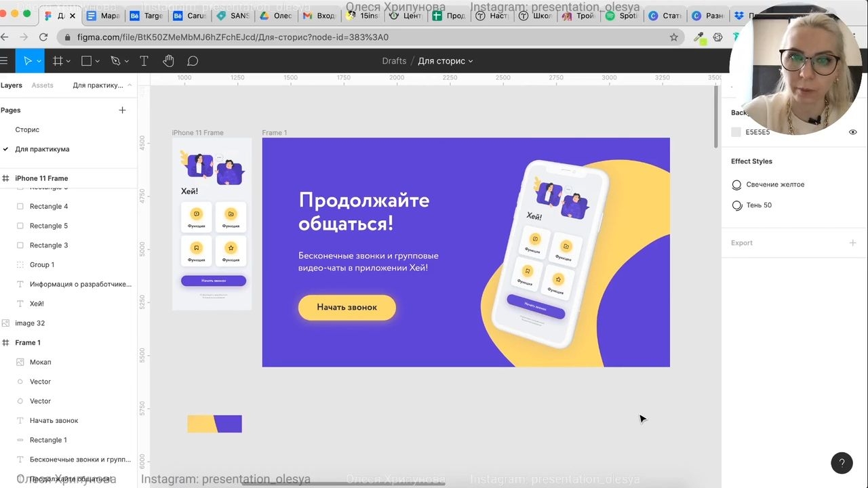Click the Rectangle 4 layer icon
This screenshot has width=868, height=488.
[20, 206]
